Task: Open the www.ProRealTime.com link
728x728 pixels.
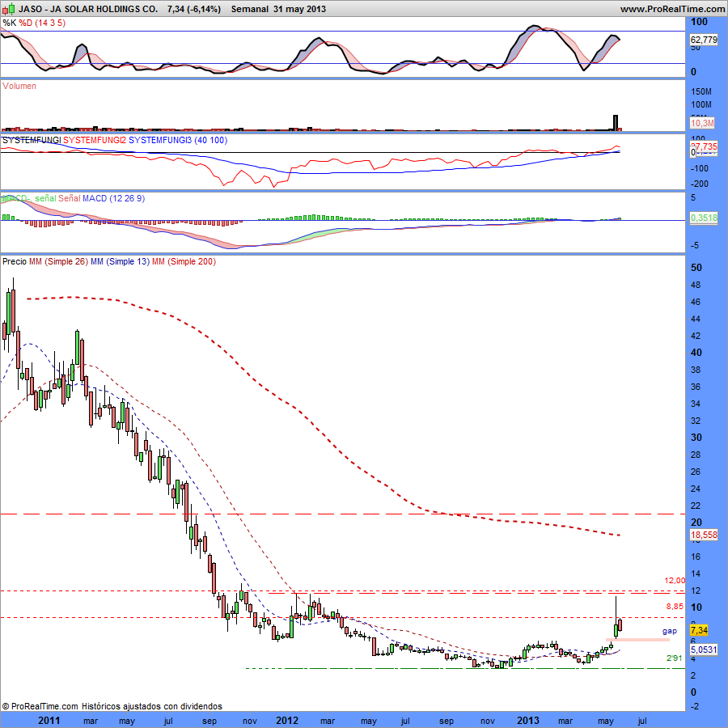Action: click(x=672, y=9)
